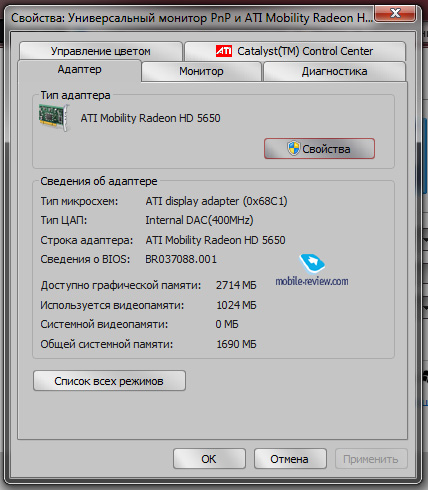
Task: Click the Тип ЦАП label
Action: (64, 220)
